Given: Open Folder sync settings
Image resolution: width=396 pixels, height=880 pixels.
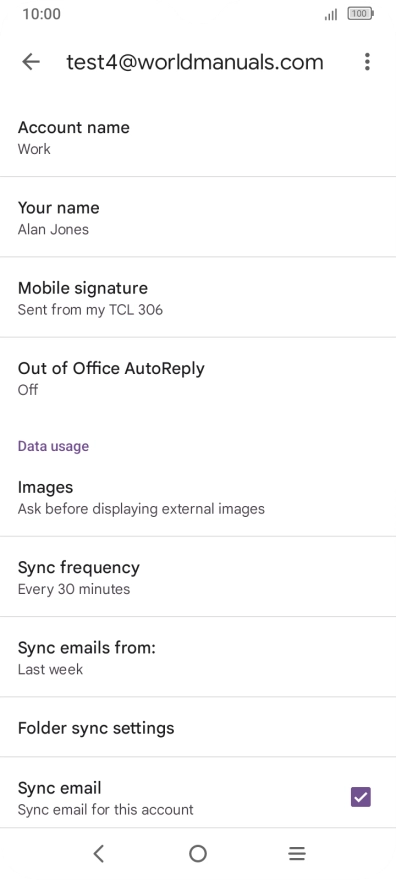Looking at the screenshot, I should [x=198, y=727].
